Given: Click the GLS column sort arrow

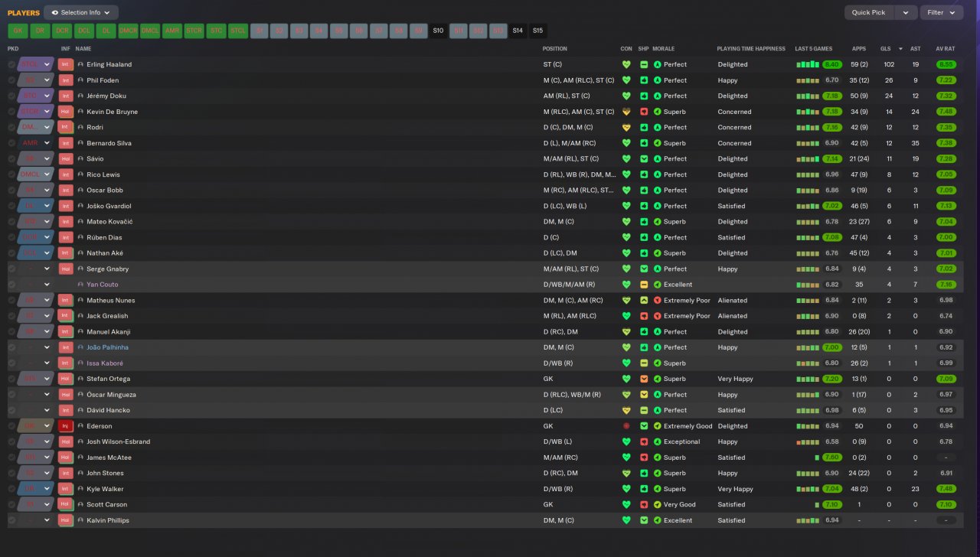Looking at the screenshot, I should [900, 49].
